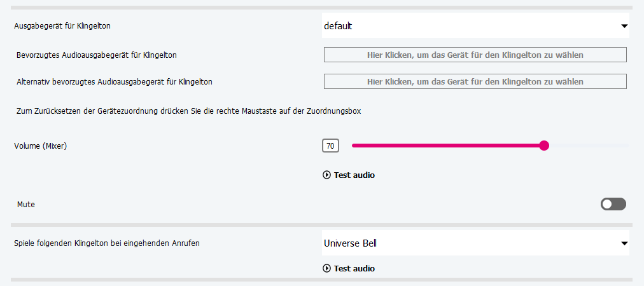Click the pink Volume (Mixer) slider handle

coord(544,146)
